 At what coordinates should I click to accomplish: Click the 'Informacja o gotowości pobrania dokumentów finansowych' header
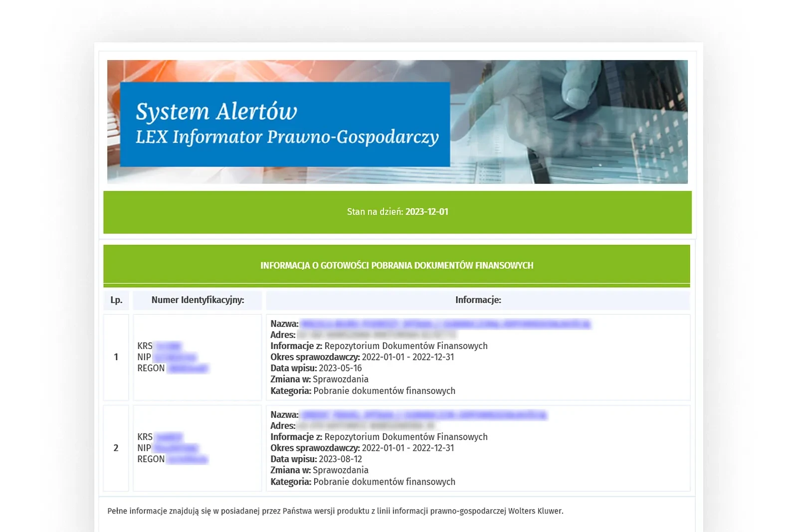tap(397, 265)
